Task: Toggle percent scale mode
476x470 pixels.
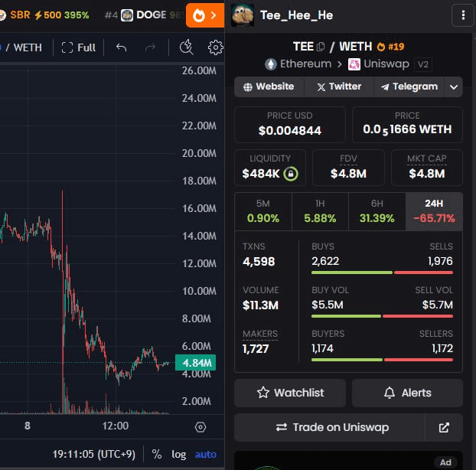Action: click(x=157, y=454)
